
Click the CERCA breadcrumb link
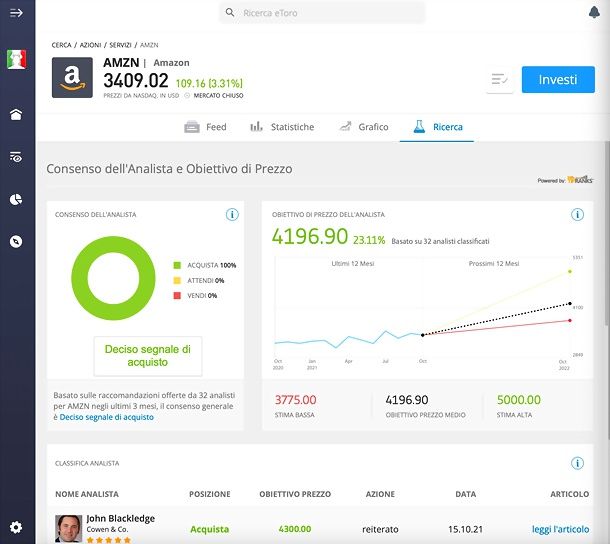point(61,45)
